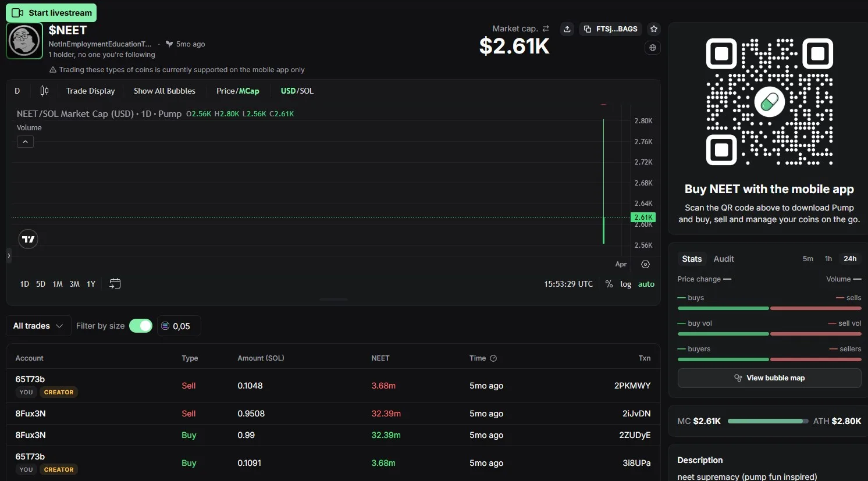Screen dimensions: 868x481
Task: Click the mobile-app-only trading warning triangle icon
Action: tap(53, 70)
